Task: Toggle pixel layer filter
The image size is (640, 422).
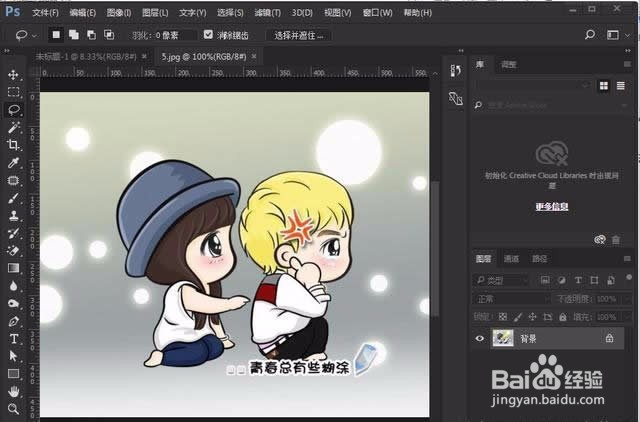Action: [545, 280]
